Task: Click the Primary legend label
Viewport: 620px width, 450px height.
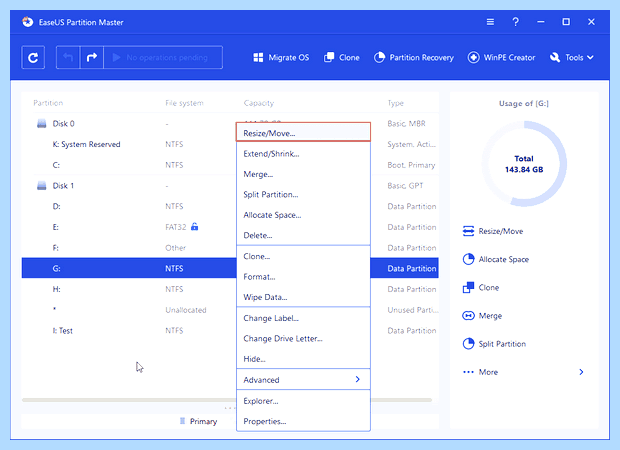Action: [x=203, y=422]
